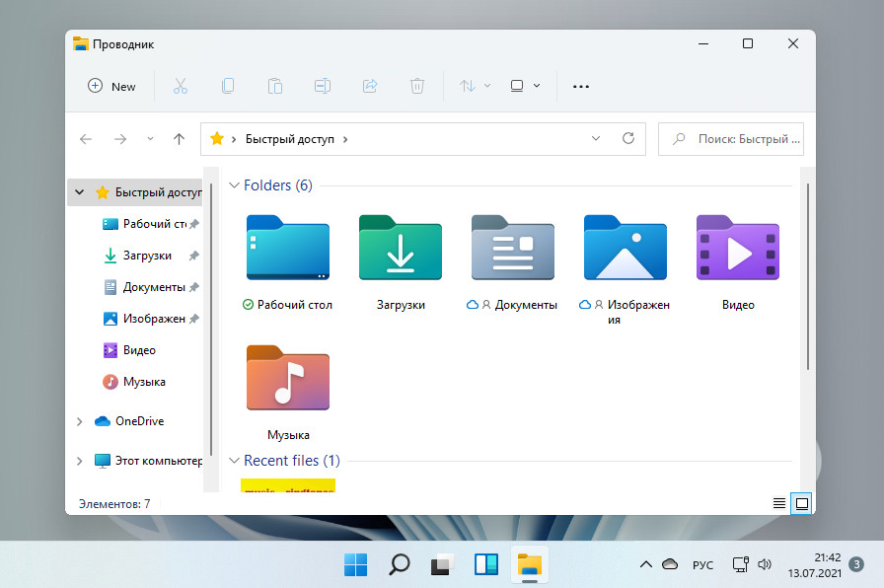Open the recent locations dropdown chevron
The image size is (884, 588).
click(150, 139)
